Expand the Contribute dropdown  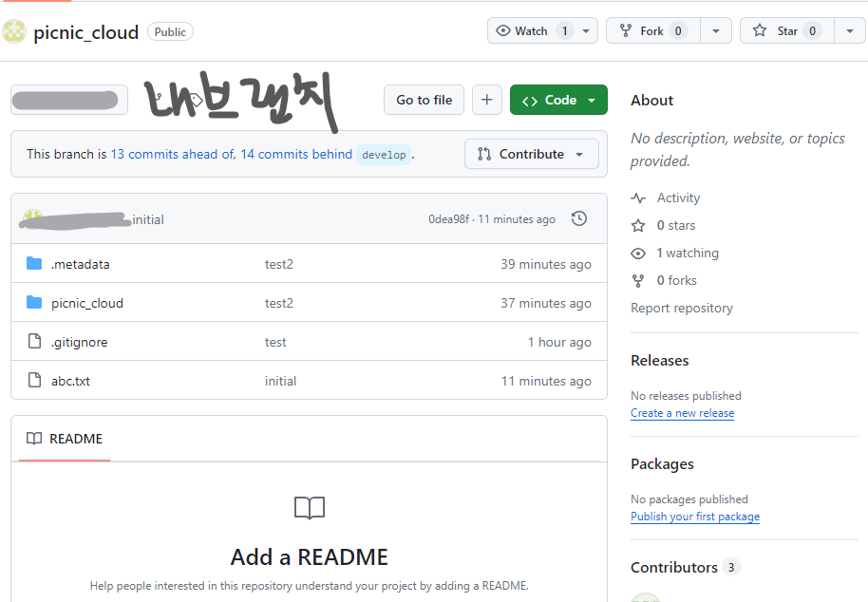[532, 154]
